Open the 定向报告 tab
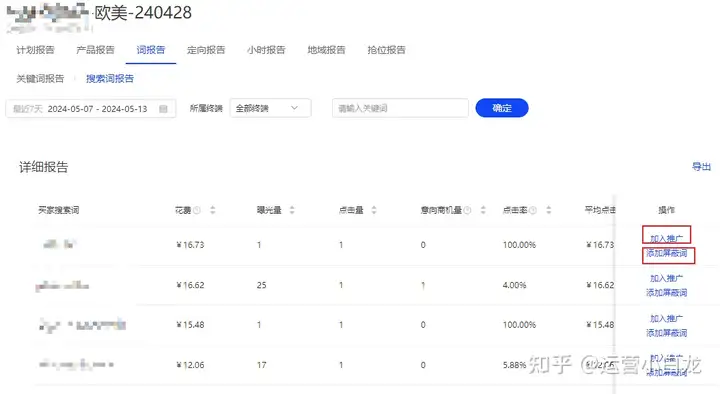The height and width of the screenshot is (394, 720). coord(206,50)
